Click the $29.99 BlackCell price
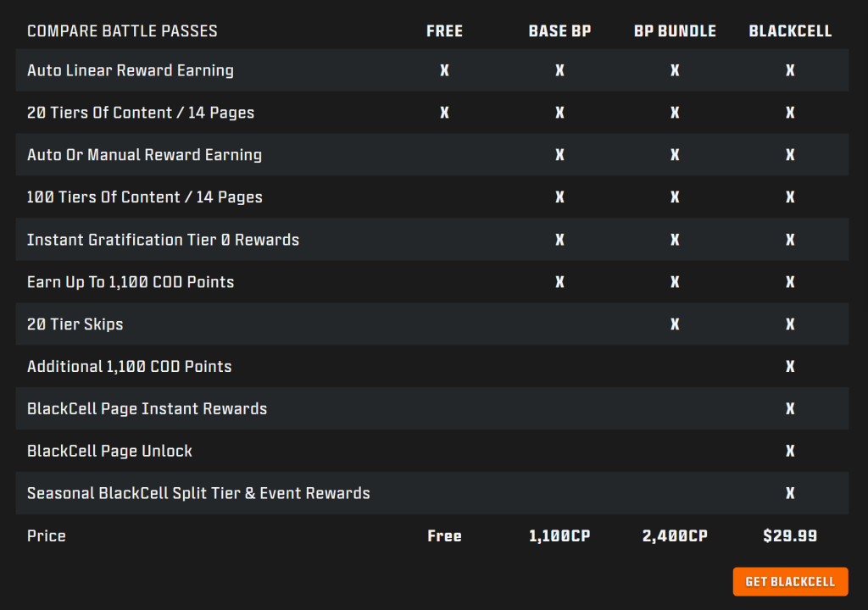The height and width of the screenshot is (610, 868). (790, 535)
